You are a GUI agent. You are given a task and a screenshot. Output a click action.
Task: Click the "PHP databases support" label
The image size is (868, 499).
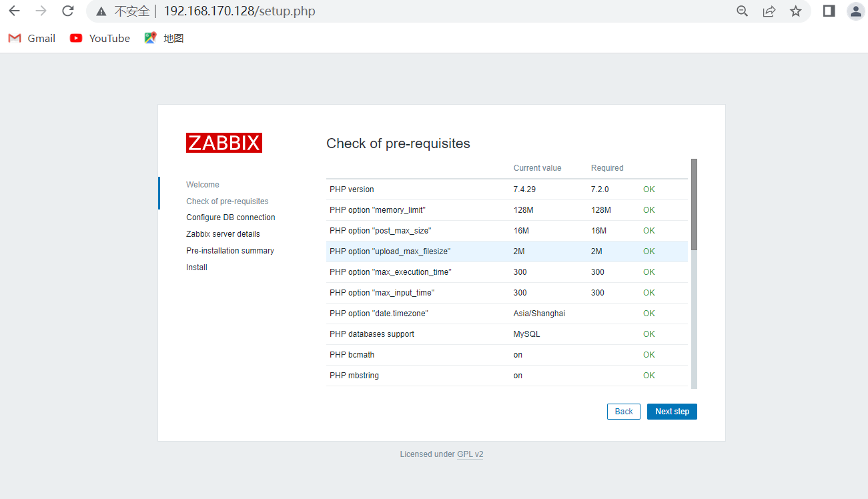coord(372,334)
